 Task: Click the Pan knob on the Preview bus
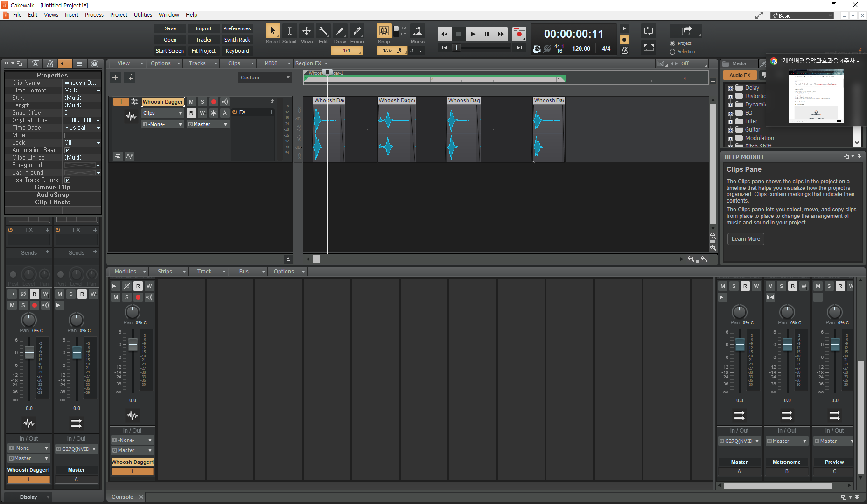tap(835, 312)
